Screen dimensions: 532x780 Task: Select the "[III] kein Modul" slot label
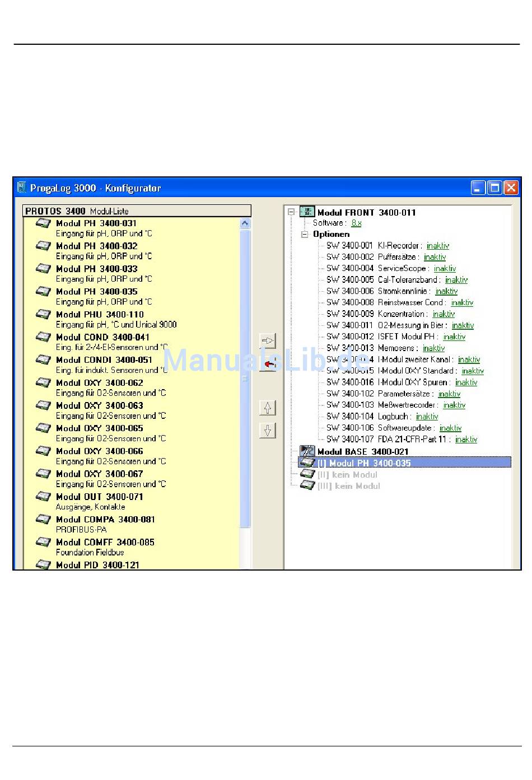[349, 486]
